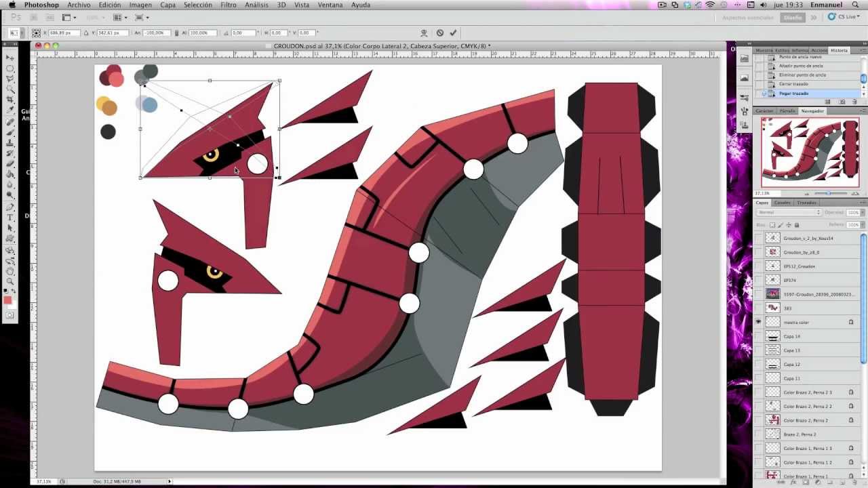Select the Move tool
This screenshot has width=868, height=488.
[10, 58]
